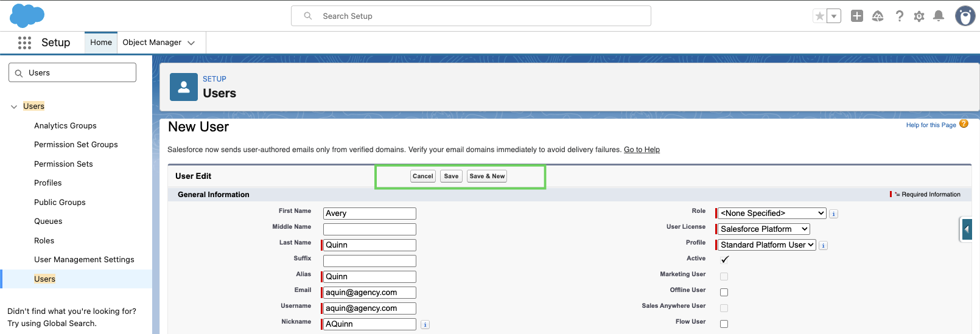This screenshot has width=980, height=334.
Task: Open the notifications bell
Action: click(939, 16)
